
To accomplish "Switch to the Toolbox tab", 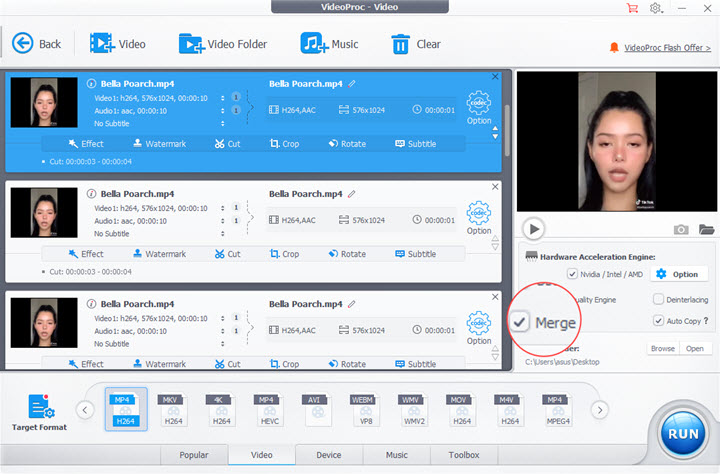I will tap(464, 455).
